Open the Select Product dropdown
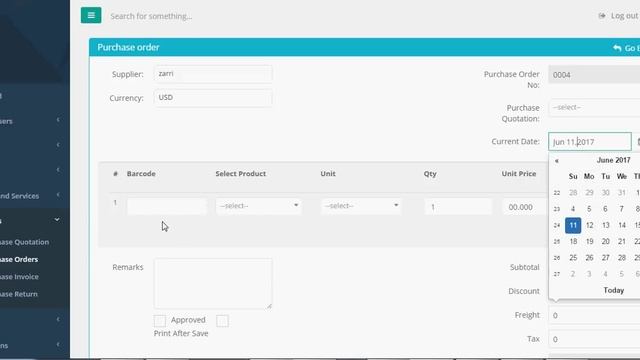 point(259,206)
